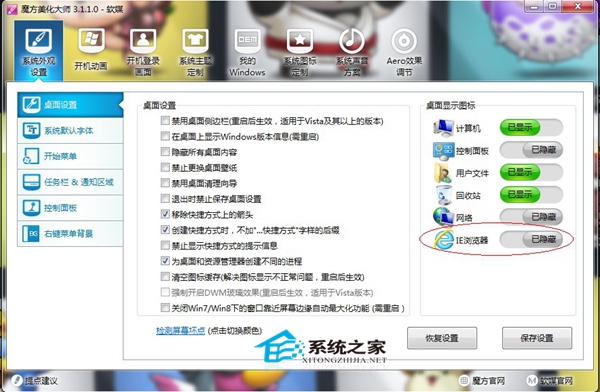Toggle 控制面板 desktop icon switch
The width and height of the screenshot is (600, 392).
click(531, 150)
